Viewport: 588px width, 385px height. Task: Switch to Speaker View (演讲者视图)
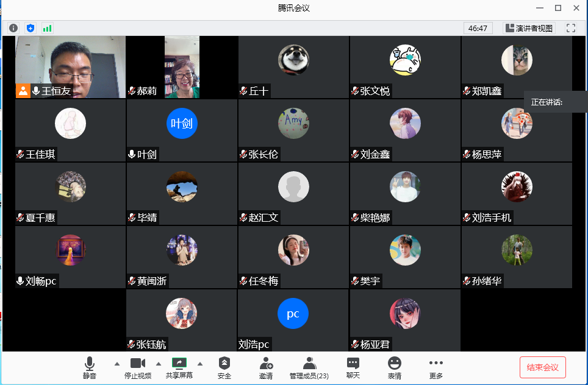point(528,28)
